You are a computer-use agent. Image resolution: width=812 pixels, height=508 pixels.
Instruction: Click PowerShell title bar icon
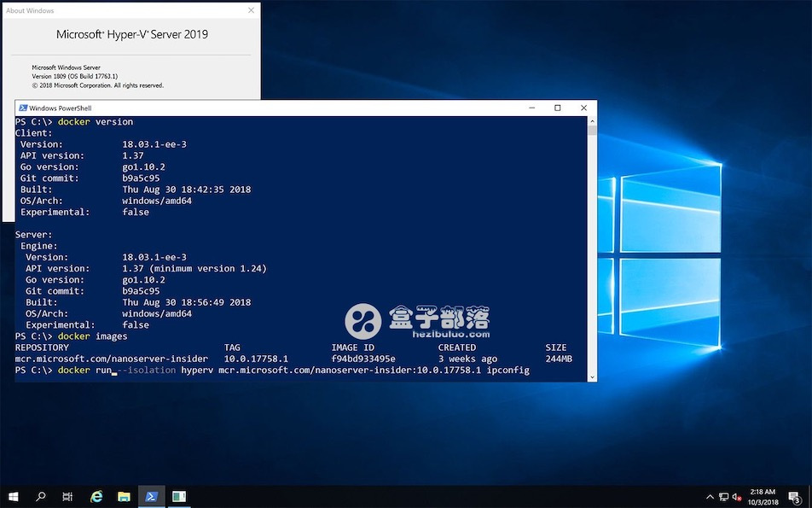(23, 108)
